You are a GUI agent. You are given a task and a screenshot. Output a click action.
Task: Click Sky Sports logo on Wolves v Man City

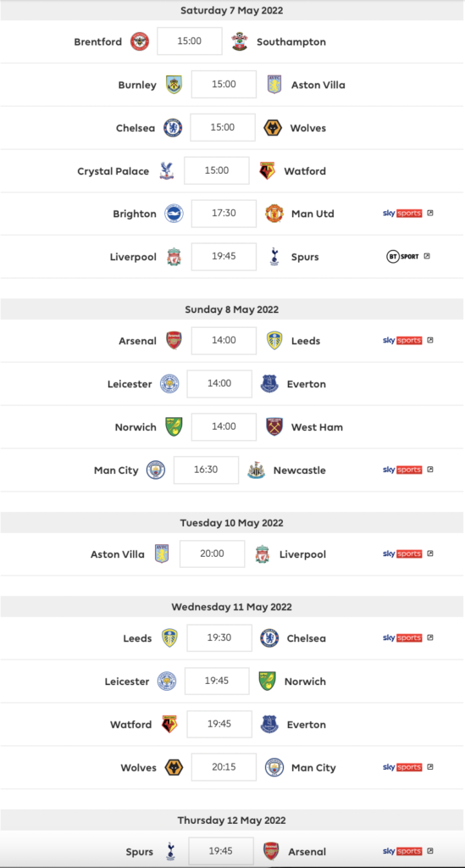(x=402, y=767)
